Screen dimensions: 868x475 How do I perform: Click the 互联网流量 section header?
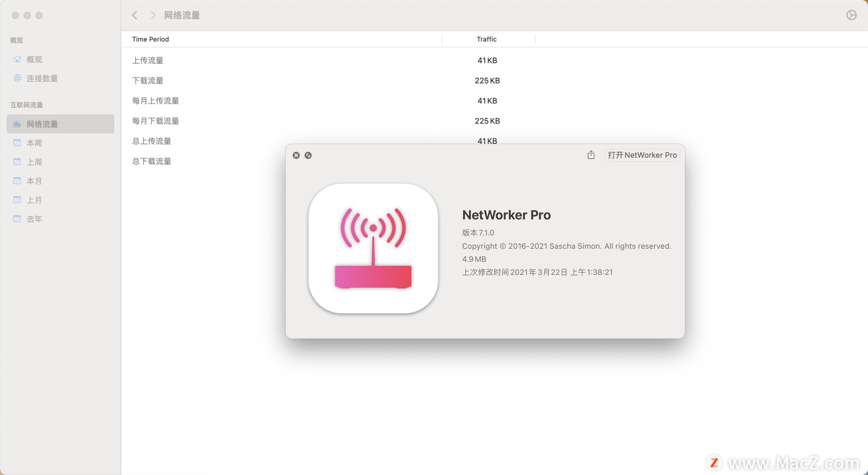click(27, 105)
